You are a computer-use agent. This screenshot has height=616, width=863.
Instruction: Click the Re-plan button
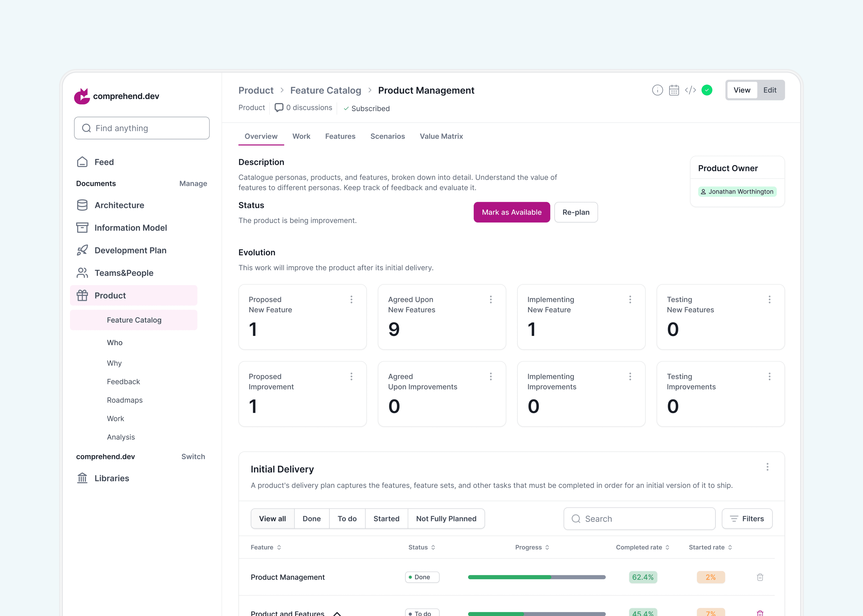(x=576, y=212)
